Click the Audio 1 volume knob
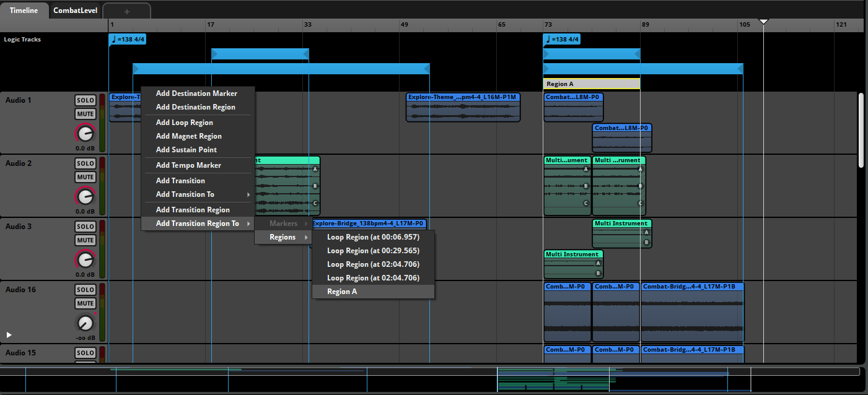 pos(85,133)
